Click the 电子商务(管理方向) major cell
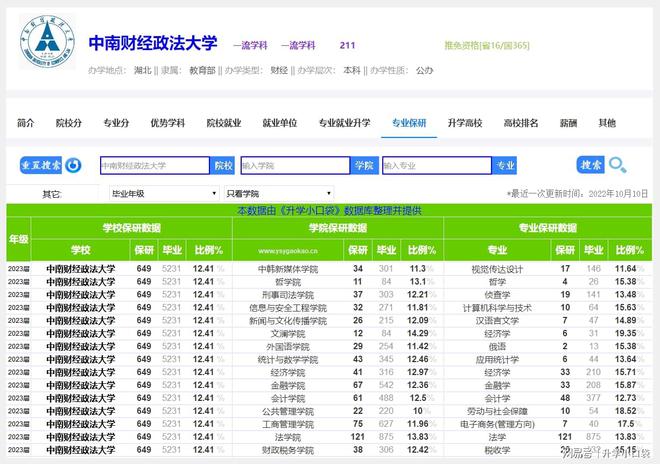The image size is (660, 464). click(497, 424)
